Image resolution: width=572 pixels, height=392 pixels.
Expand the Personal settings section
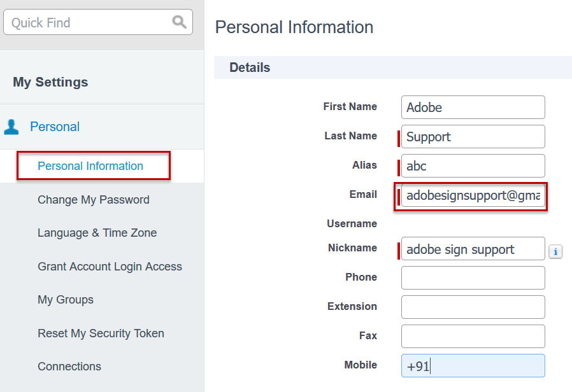[55, 127]
